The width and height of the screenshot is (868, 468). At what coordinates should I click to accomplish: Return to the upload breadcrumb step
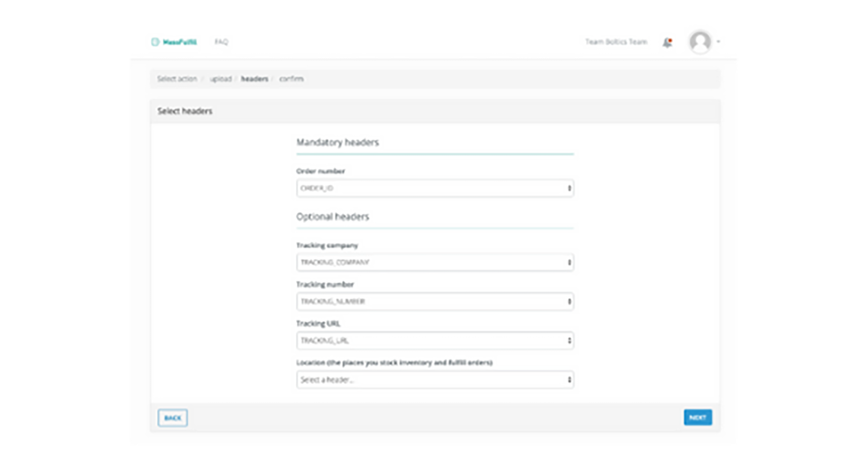pyautogui.click(x=221, y=79)
